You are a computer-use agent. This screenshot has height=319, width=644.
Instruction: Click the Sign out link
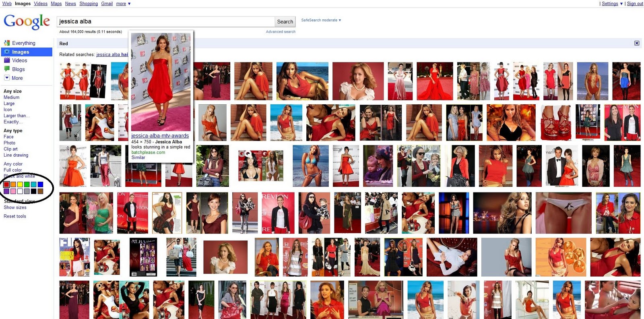point(635,4)
